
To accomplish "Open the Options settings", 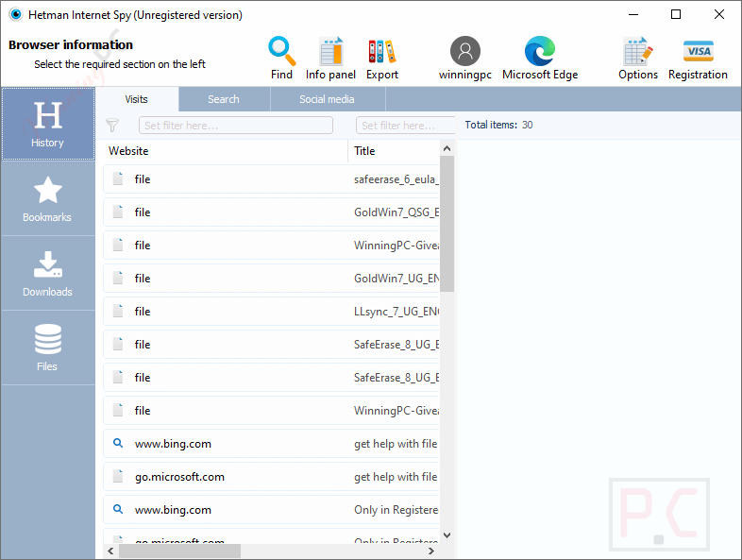I will [638, 58].
